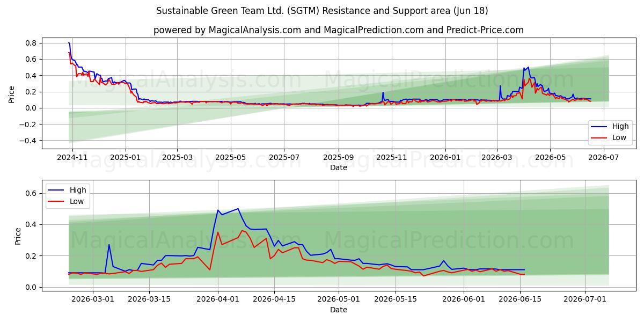Click the '2026-05-15' tick label

point(396,299)
